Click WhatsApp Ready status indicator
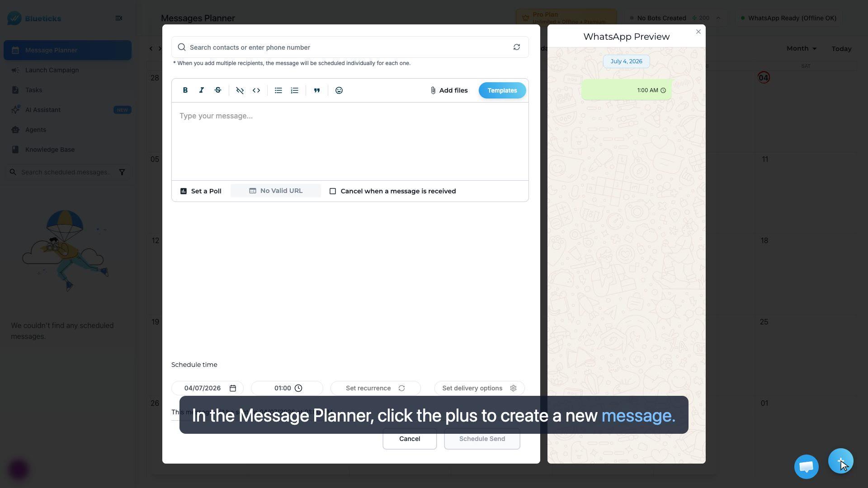The image size is (868, 488). [x=788, y=18]
